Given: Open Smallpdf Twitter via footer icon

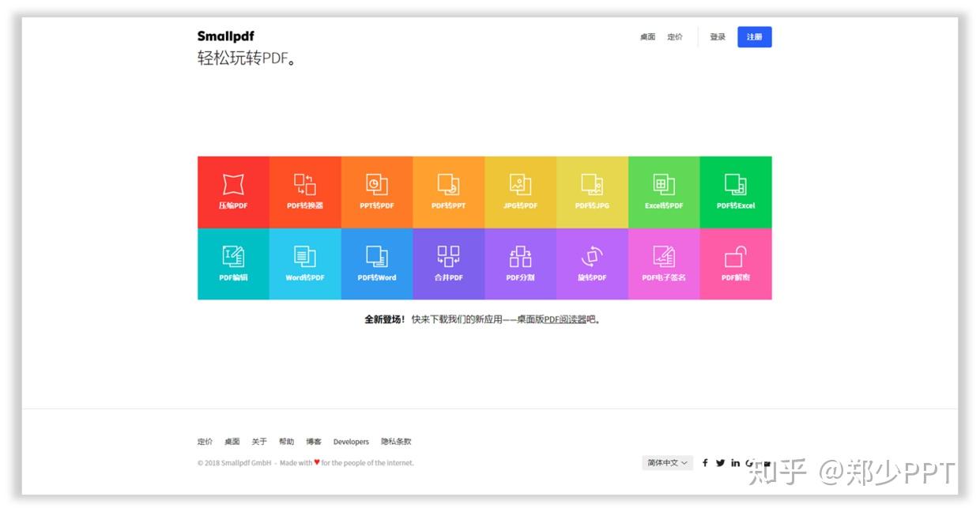Looking at the screenshot, I should pyautogui.click(x=720, y=463).
